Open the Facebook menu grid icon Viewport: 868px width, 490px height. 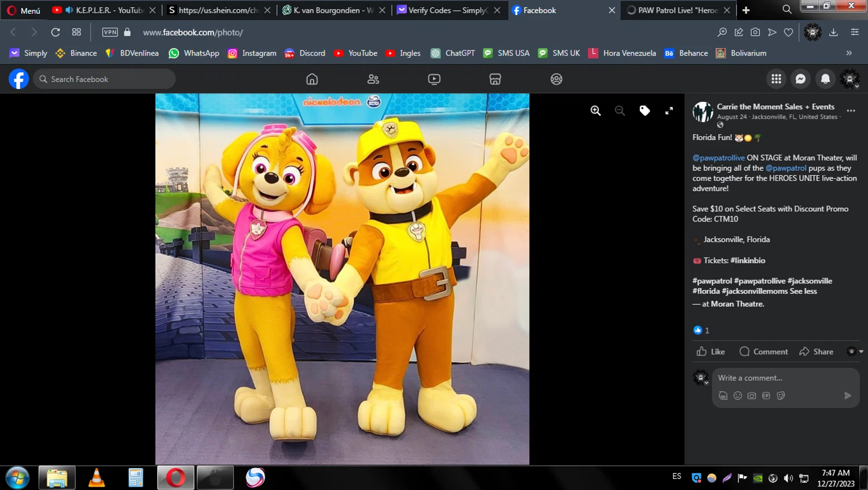(x=776, y=79)
